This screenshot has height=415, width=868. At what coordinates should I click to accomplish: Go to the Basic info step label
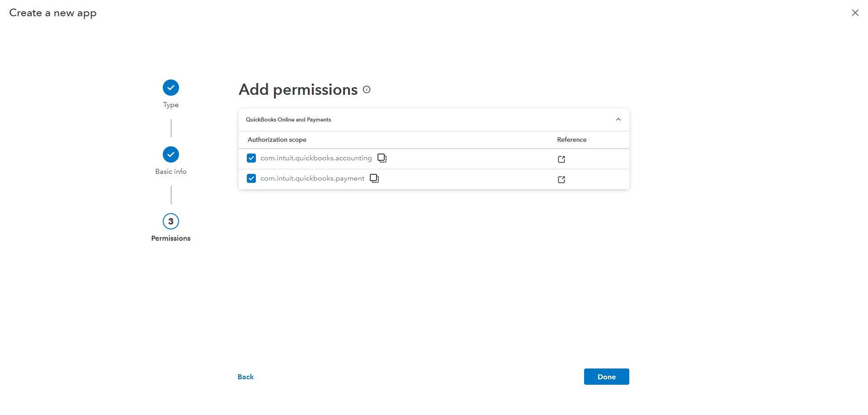(171, 172)
